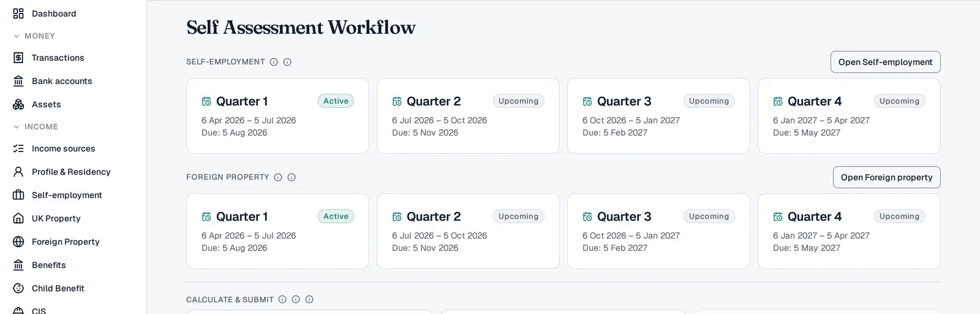Open Foreign Property Quarter 3 card
Screen dimensions: 980x314
pyautogui.click(x=658, y=231)
